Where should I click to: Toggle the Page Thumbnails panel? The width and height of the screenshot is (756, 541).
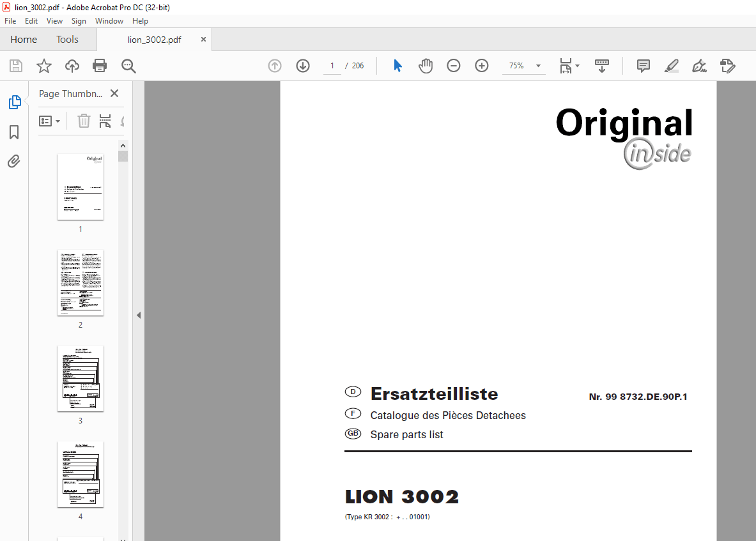(14, 102)
